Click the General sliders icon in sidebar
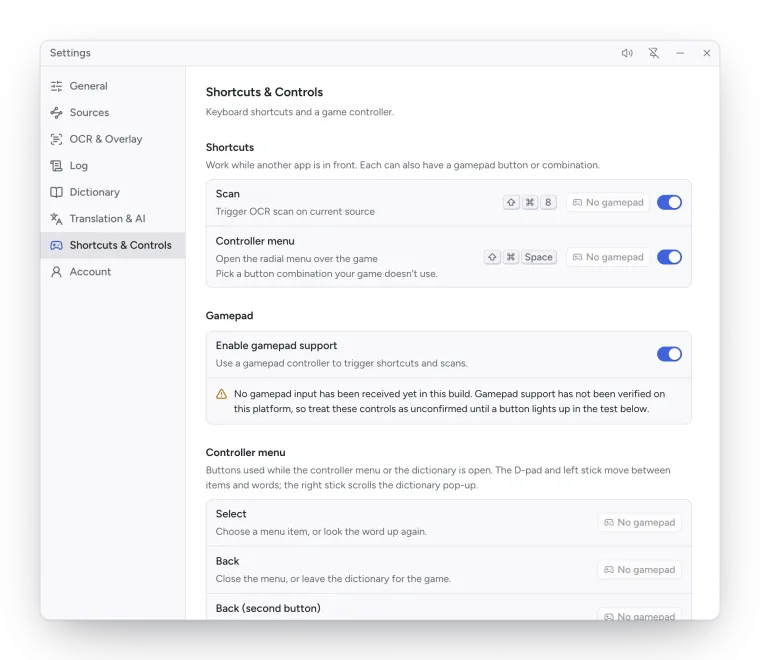 click(x=56, y=86)
